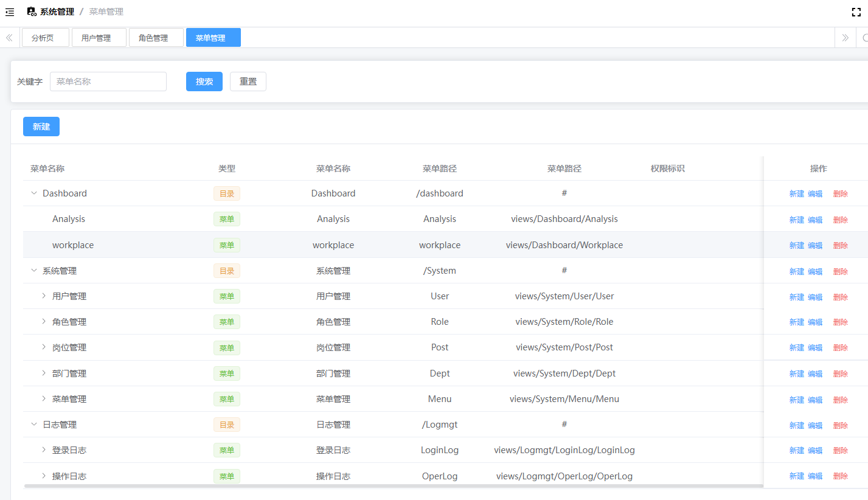The height and width of the screenshot is (500, 868).
Task: Click 编辑 in the 登录日志 row
Action: [815, 450]
